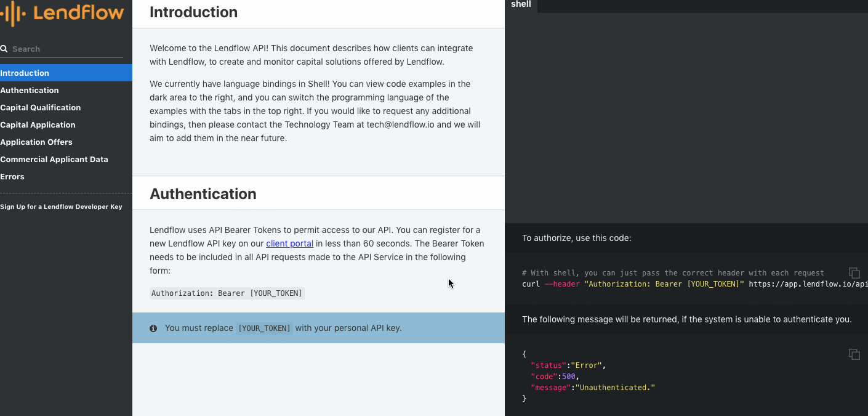Click the Introduction heading

click(x=193, y=12)
